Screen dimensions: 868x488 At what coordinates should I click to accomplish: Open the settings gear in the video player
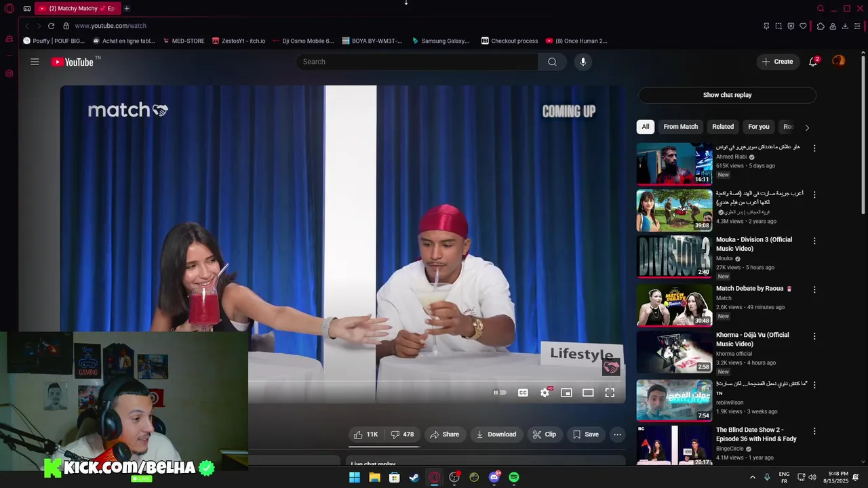click(x=545, y=392)
